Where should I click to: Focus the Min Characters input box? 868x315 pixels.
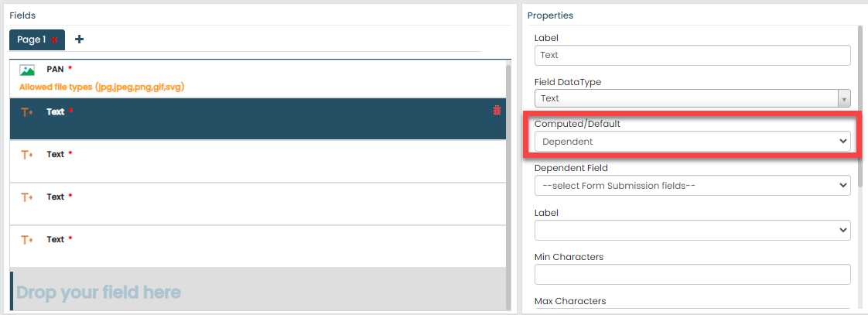pyautogui.click(x=692, y=274)
